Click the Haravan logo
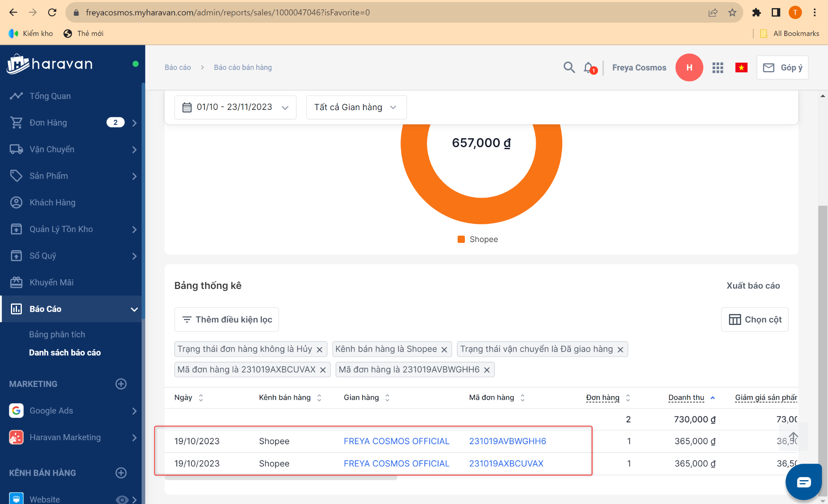Viewport: 828px width, 504px height. click(50, 64)
